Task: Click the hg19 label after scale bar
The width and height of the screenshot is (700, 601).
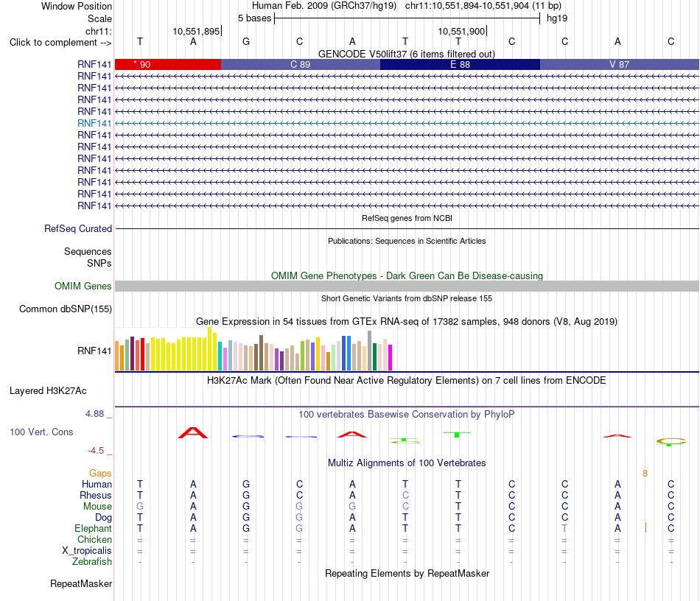Action: coord(557,18)
